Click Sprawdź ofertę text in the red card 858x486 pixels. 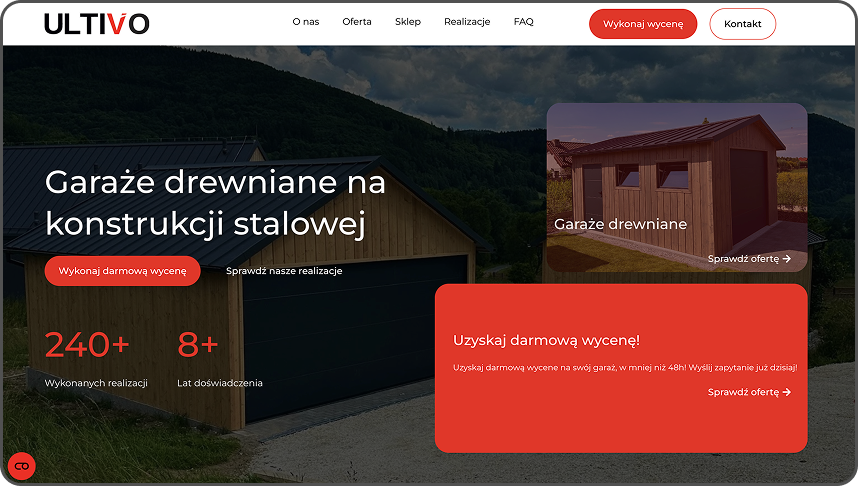[x=743, y=392]
